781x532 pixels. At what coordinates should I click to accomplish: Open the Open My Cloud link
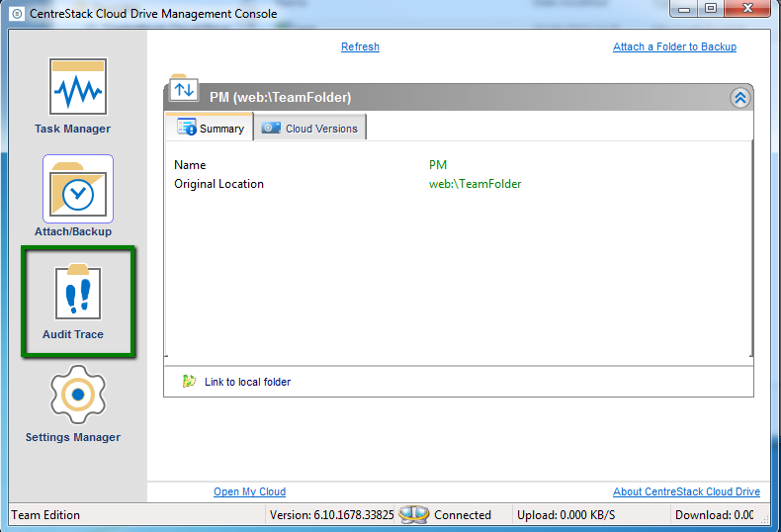(249, 491)
